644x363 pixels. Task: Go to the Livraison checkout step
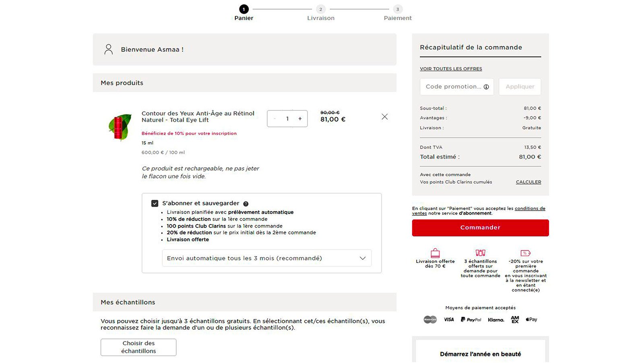pyautogui.click(x=320, y=13)
